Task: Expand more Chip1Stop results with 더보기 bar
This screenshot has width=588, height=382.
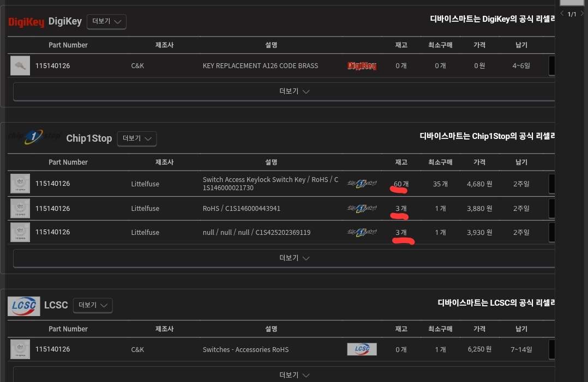Action: (295, 258)
